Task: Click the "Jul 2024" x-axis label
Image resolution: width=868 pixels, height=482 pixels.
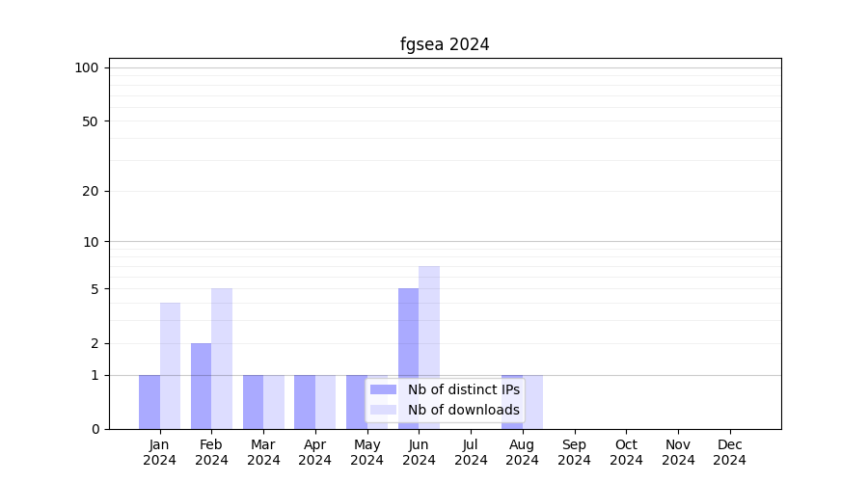Action: click(x=471, y=452)
